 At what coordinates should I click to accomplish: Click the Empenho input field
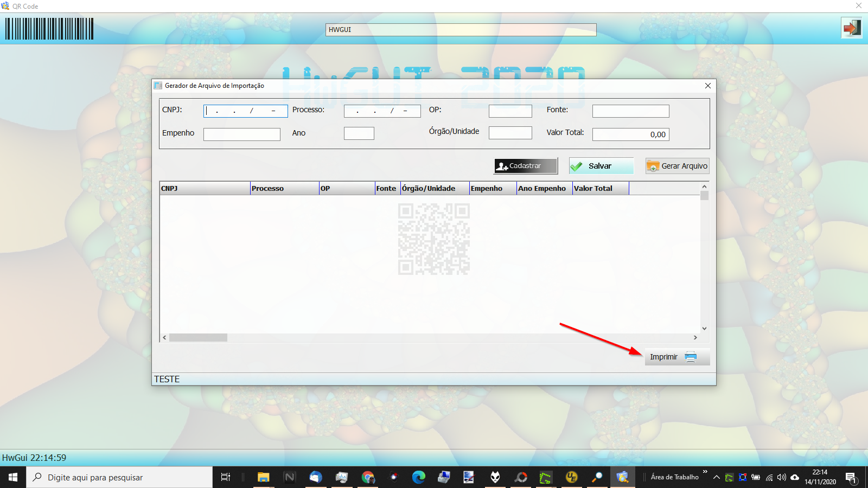coord(242,134)
